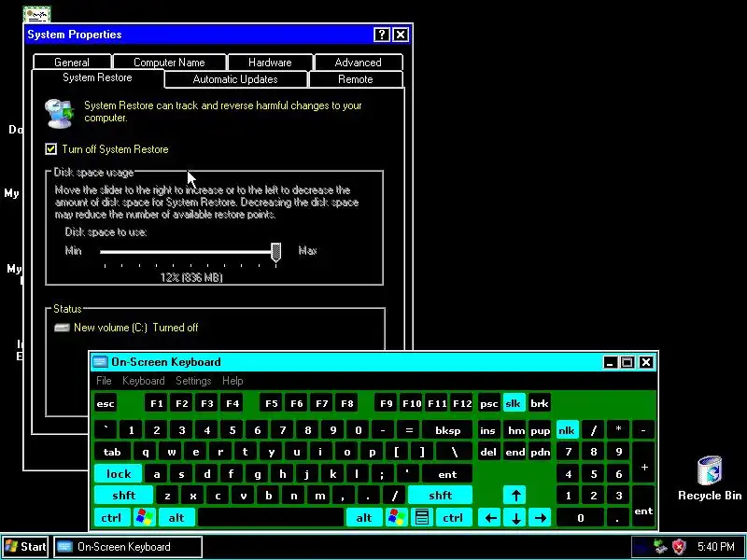Click the hm home key
The width and height of the screenshot is (747, 560).
pos(516,430)
